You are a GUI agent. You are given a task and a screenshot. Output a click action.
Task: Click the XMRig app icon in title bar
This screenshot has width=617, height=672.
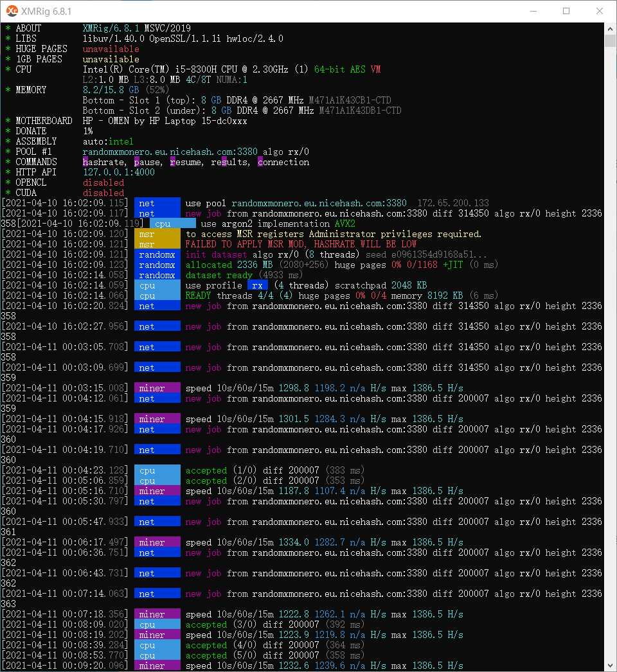coord(12,11)
